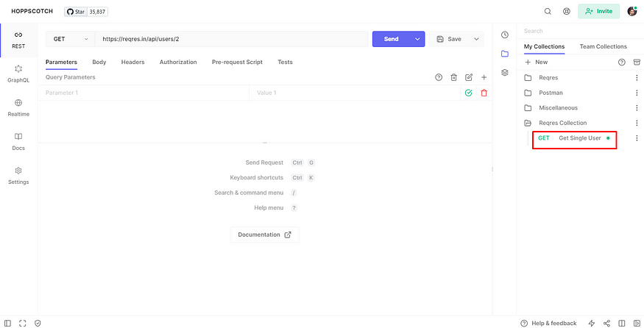Open the support lifebuoy icon in header
This screenshot has width=644, height=328.
(567, 12)
